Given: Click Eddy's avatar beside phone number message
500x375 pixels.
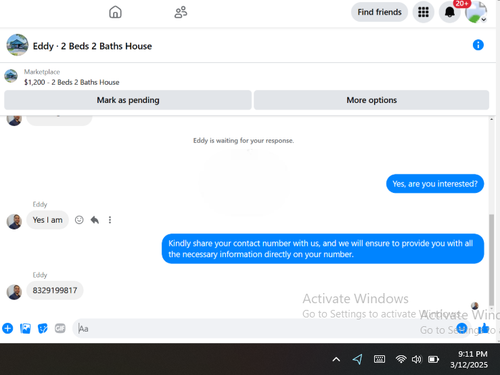Looking at the screenshot, I should point(14,292).
